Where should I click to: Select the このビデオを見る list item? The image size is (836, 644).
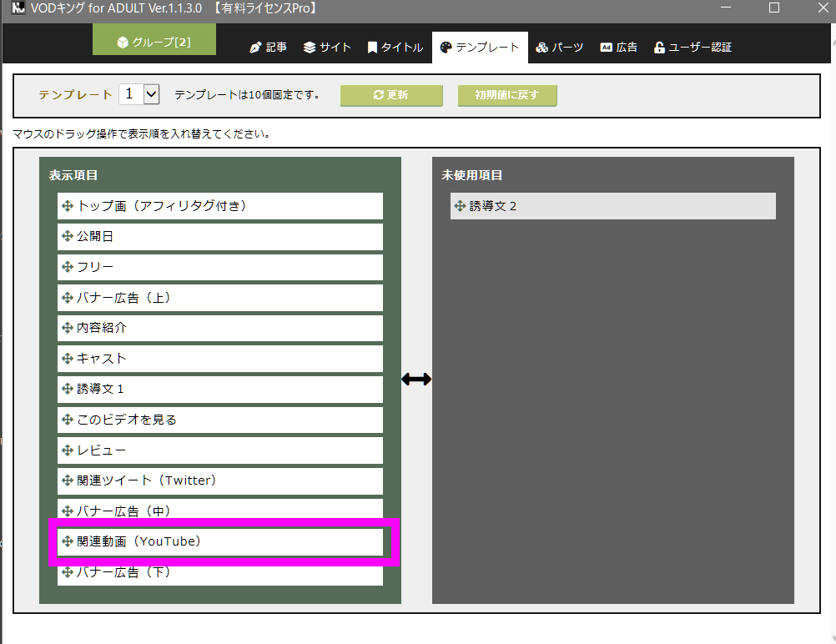pos(220,420)
